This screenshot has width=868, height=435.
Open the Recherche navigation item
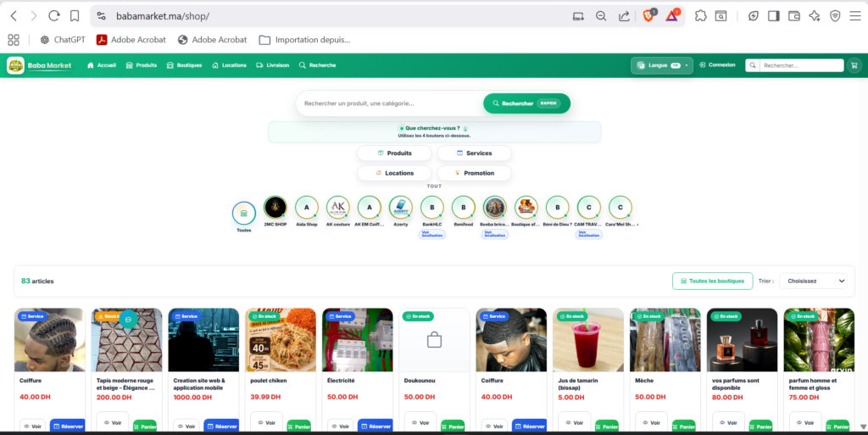click(x=317, y=65)
